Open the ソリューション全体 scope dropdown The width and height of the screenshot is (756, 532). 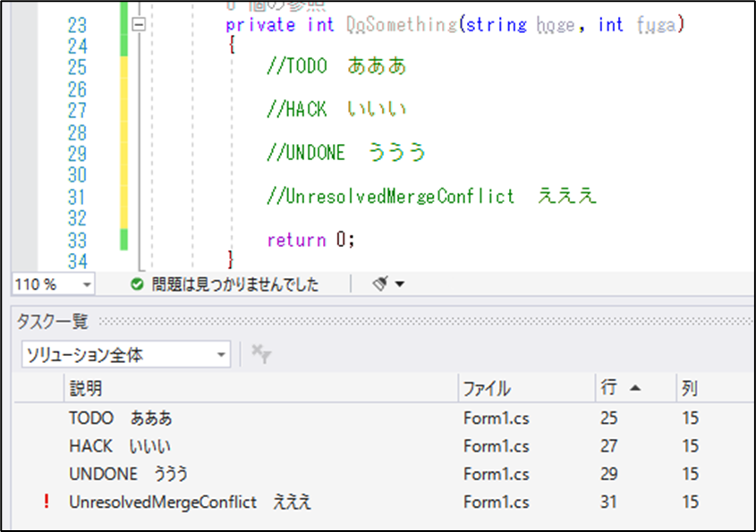point(221,355)
